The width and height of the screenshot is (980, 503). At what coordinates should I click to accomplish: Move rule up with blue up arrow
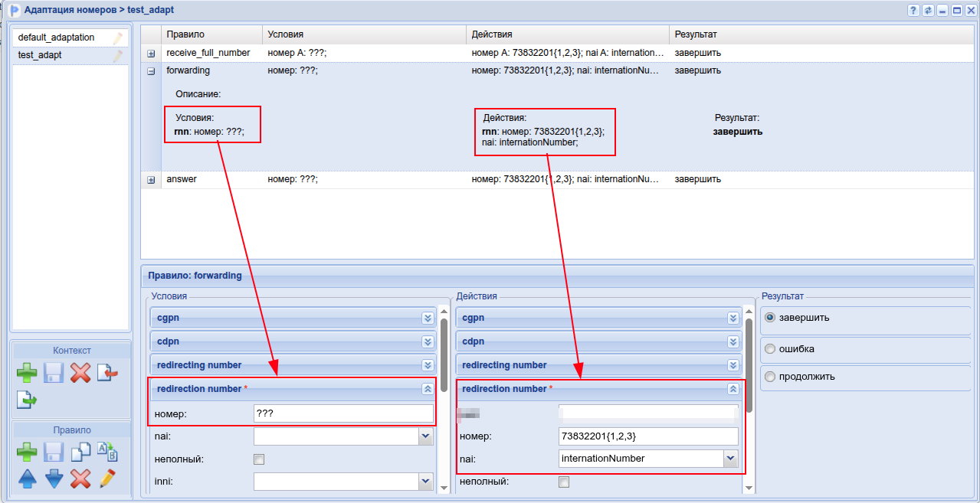click(27, 479)
